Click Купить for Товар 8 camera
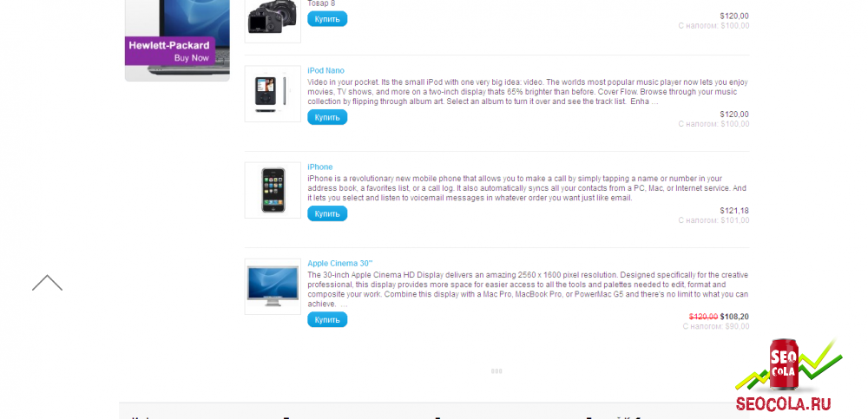 pos(327,19)
